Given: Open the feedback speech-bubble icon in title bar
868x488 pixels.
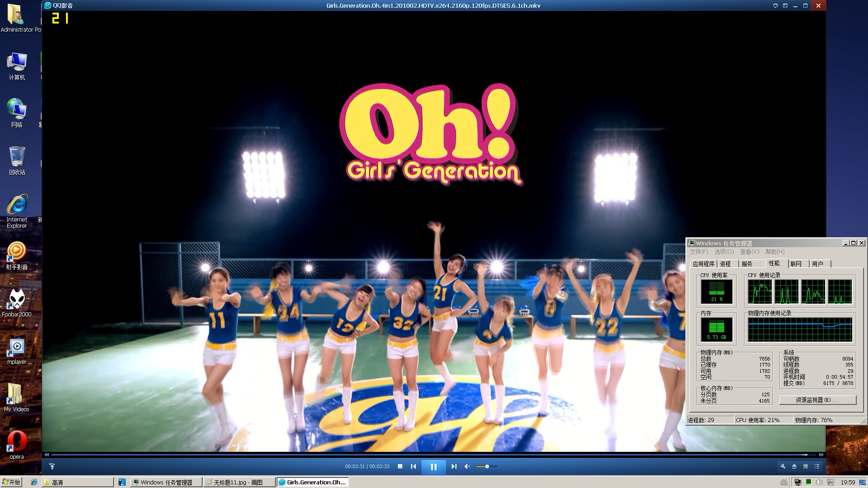Looking at the screenshot, I should tap(775, 5).
